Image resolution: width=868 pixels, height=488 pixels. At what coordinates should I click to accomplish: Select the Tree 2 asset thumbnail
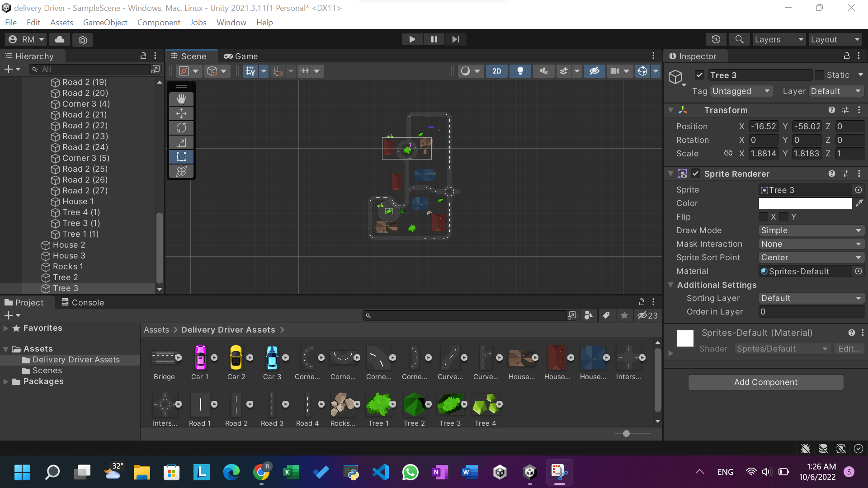[415, 404]
